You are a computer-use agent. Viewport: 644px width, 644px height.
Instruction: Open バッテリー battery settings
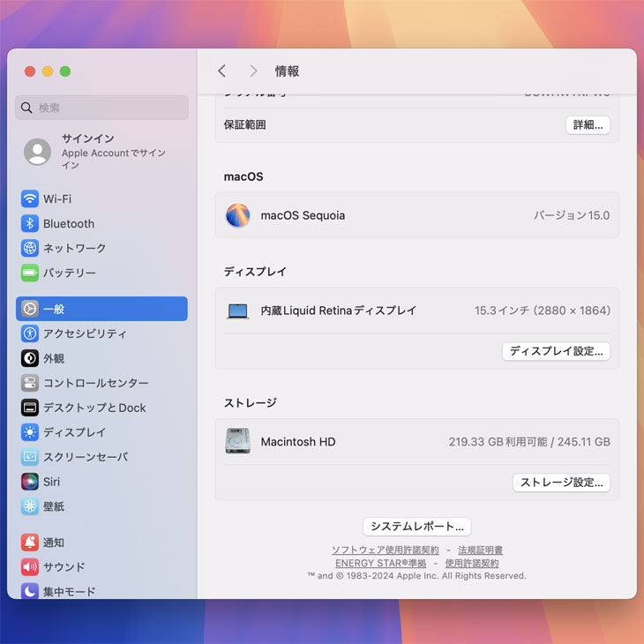click(x=69, y=273)
